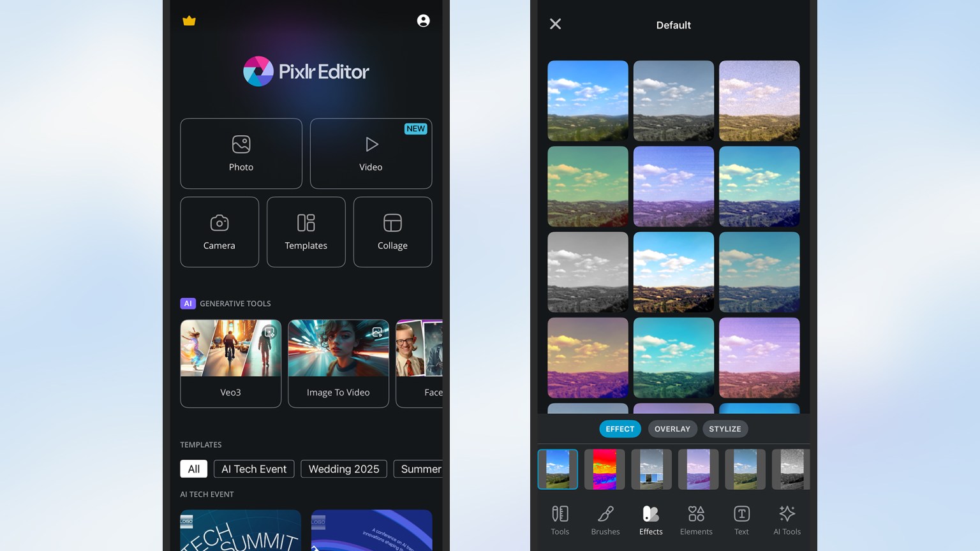This screenshot has width=980, height=551.
Task: Click the premium crown icon
Action: (x=189, y=20)
